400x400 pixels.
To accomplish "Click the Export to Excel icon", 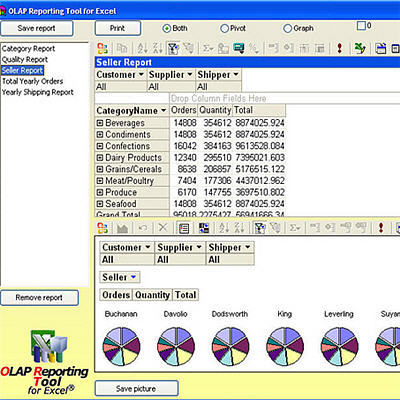I will pyautogui.click(x=360, y=49).
